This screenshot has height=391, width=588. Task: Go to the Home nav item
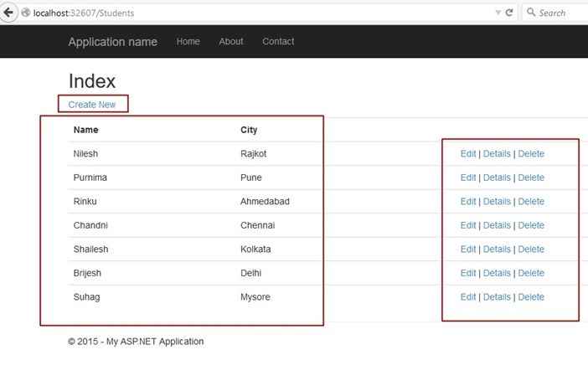tap(188, 42)
